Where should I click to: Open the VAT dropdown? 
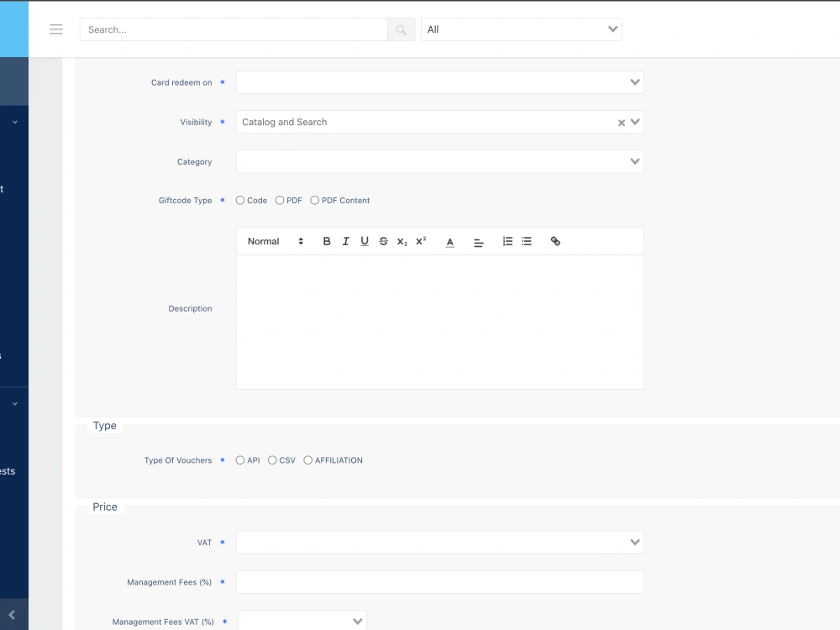pos(440,543)
